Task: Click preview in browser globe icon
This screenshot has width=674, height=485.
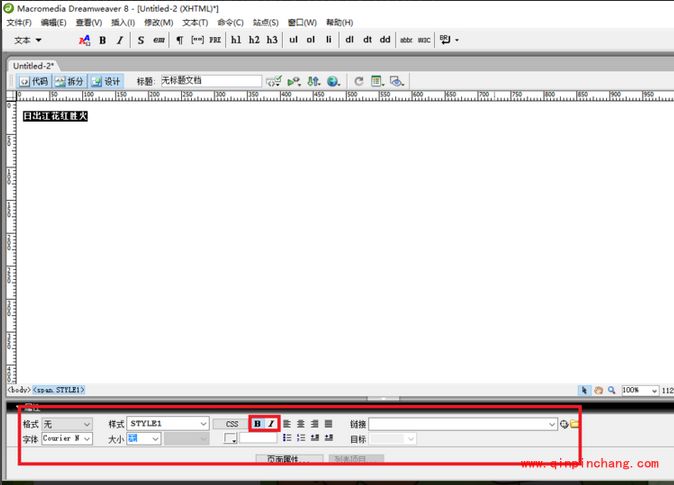Action: click(333, 81)
